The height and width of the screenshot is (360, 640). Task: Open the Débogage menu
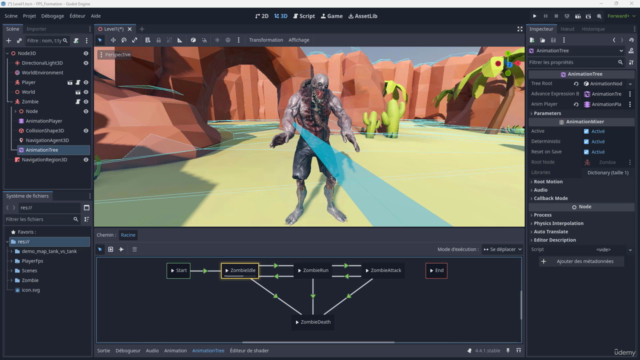pyautogui.click(x=52, y=16)
